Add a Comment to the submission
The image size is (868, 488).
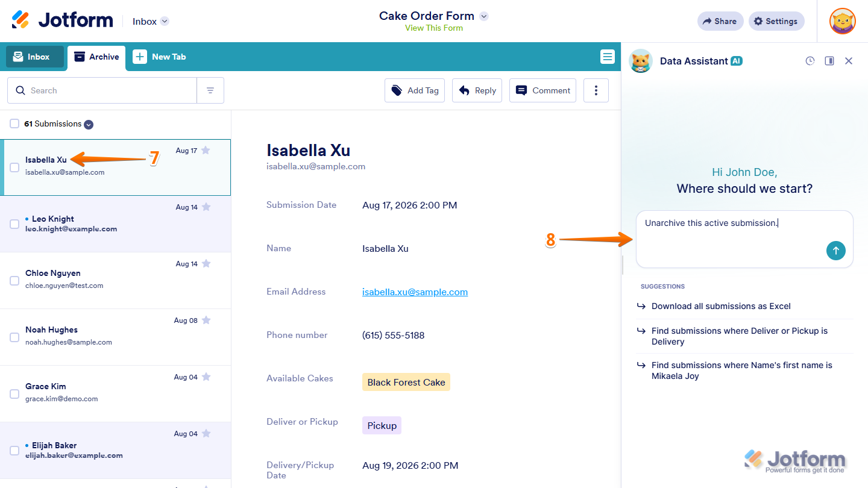(x=542, y=90)
